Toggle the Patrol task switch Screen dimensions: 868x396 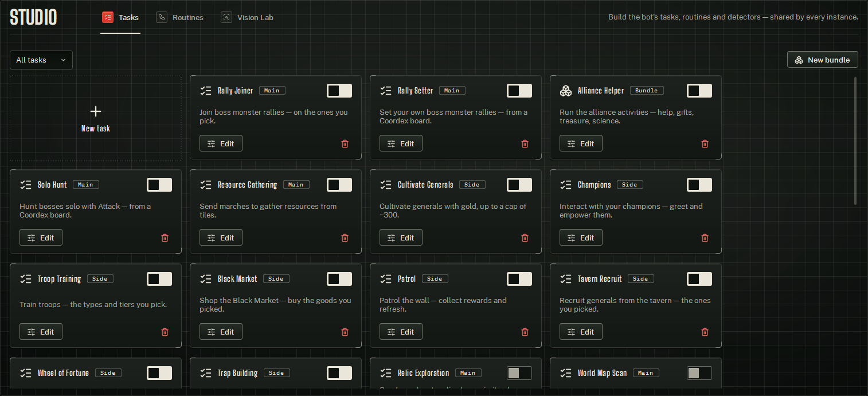pyautogui.click(x=519, y=279)
